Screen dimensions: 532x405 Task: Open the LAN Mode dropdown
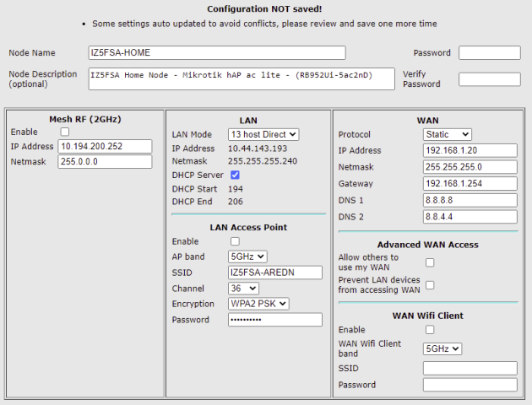[263, 134]
